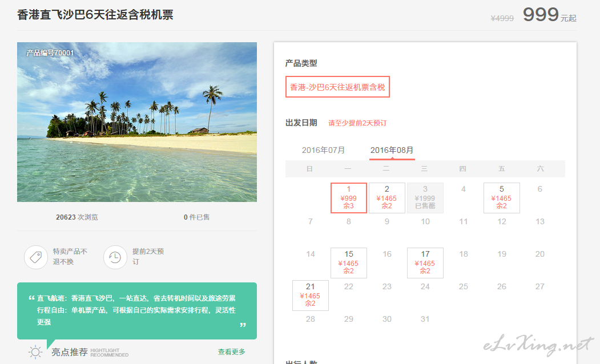The image size is (600, 364).
Task: Open the Sabah beach product photo
Action: (137, 122)
